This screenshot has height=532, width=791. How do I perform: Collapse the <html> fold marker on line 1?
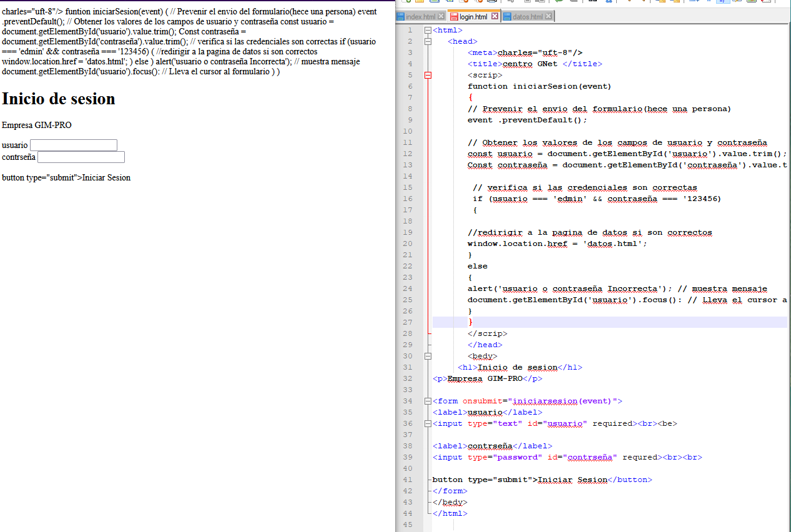(428, 30)
